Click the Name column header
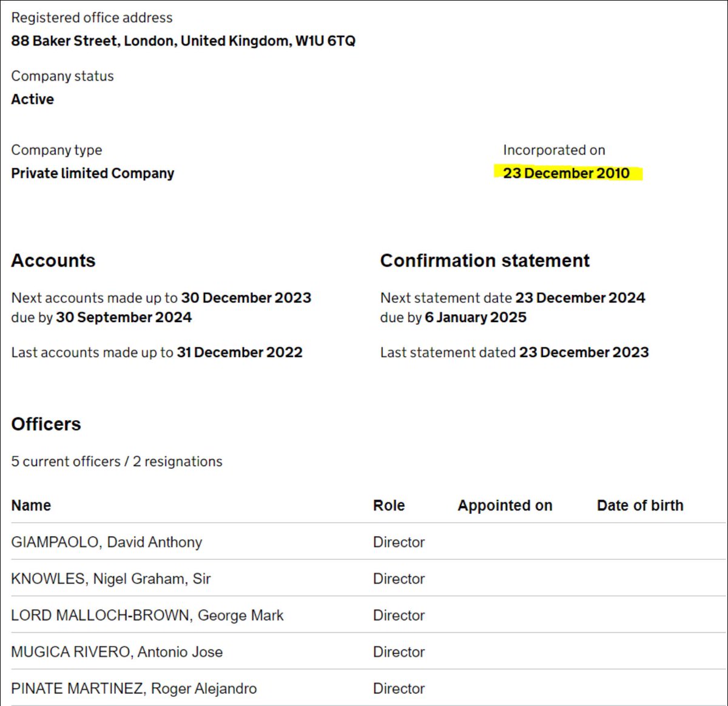 (31, 506)
